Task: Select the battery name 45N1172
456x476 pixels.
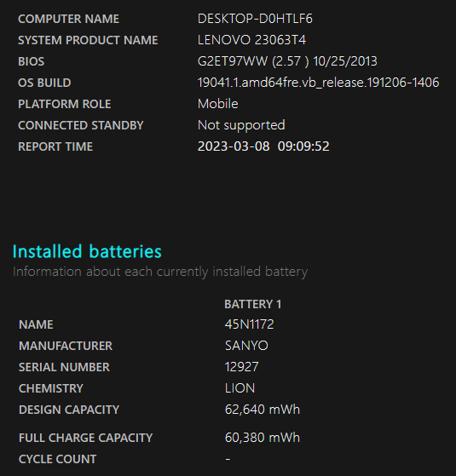Action: [x=249, y=324]
